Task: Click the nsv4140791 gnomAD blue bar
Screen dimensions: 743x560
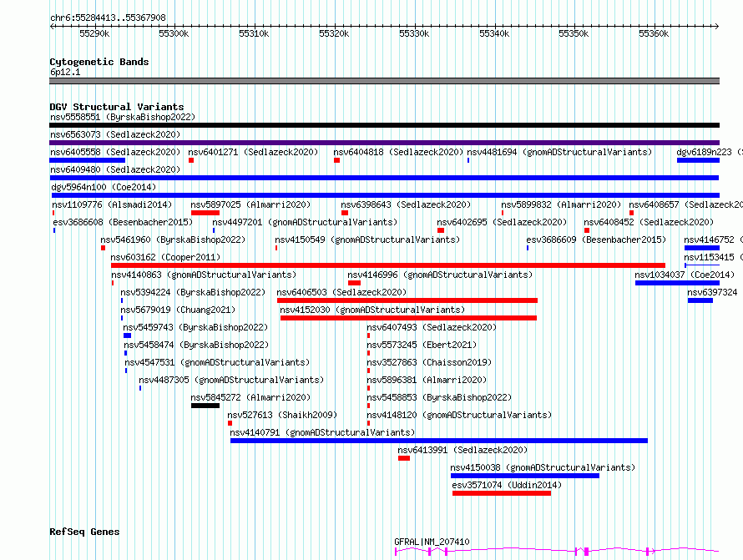Action: click(439, 441)
